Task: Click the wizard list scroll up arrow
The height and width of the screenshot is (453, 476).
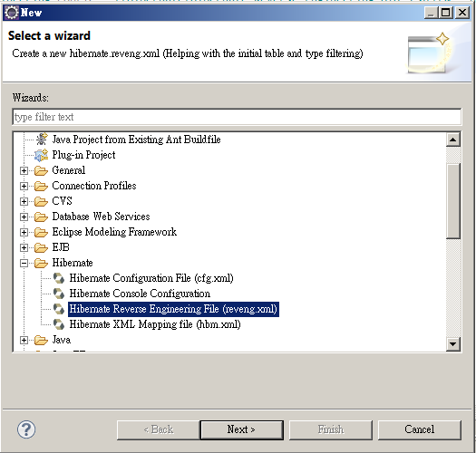Action: (x=453, y=140)
